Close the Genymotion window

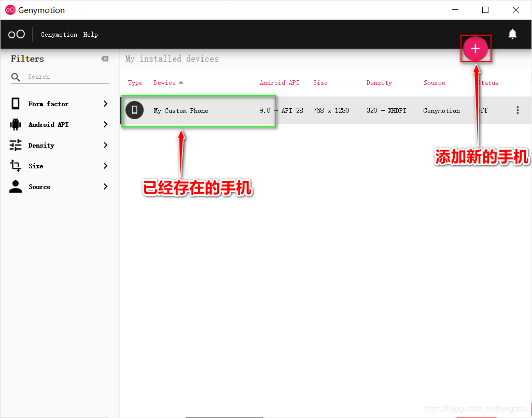point(516,10)
